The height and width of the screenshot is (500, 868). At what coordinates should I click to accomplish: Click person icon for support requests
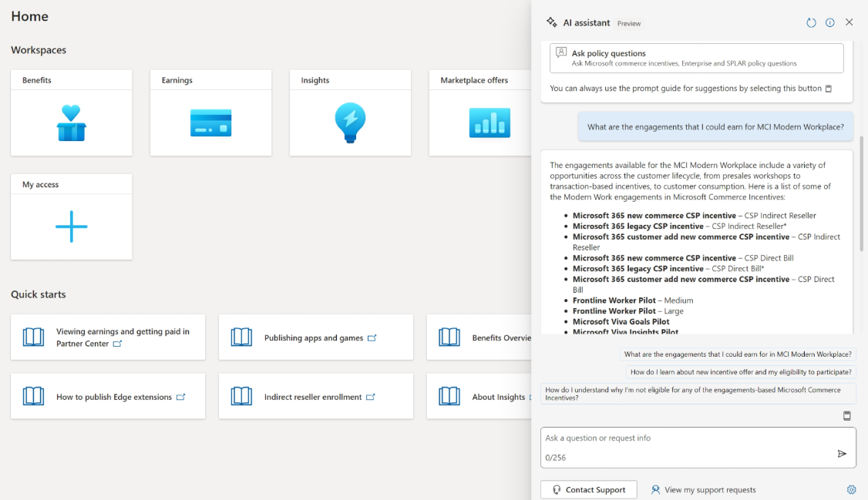pos(655,489)
